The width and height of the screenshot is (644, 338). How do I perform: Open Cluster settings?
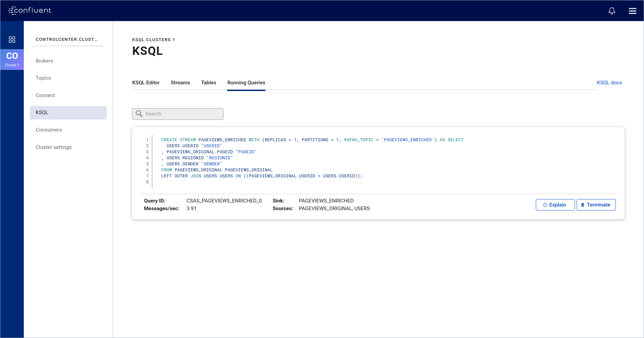pos(54,147)
